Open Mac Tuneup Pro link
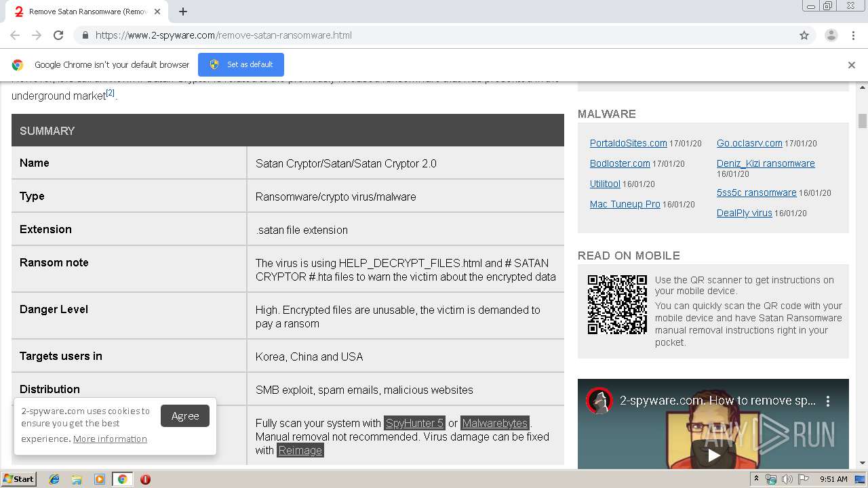 tap(625, 204)
